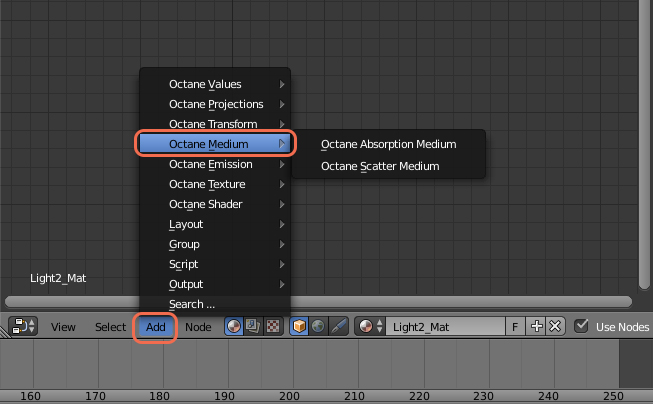Select world shader type globe icon
This screenshot has height=404, width=653.
pos(318,326)
